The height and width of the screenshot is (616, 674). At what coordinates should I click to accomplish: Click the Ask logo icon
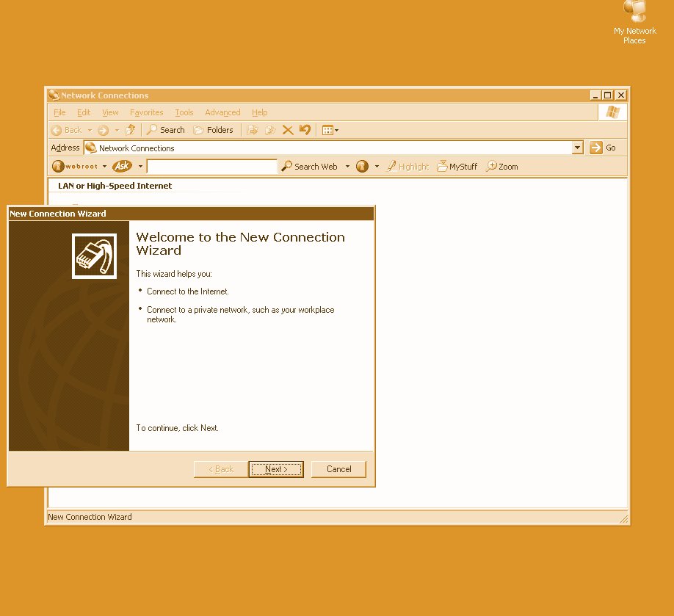(x=122, y=166)
